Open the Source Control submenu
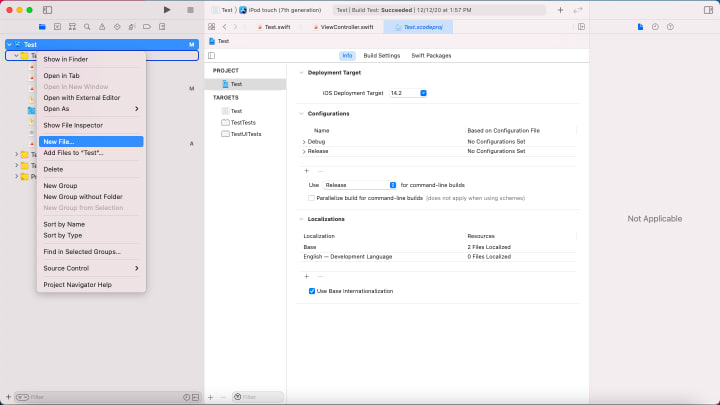The height and width of the screenshot is (405, 720). [91, 268]
